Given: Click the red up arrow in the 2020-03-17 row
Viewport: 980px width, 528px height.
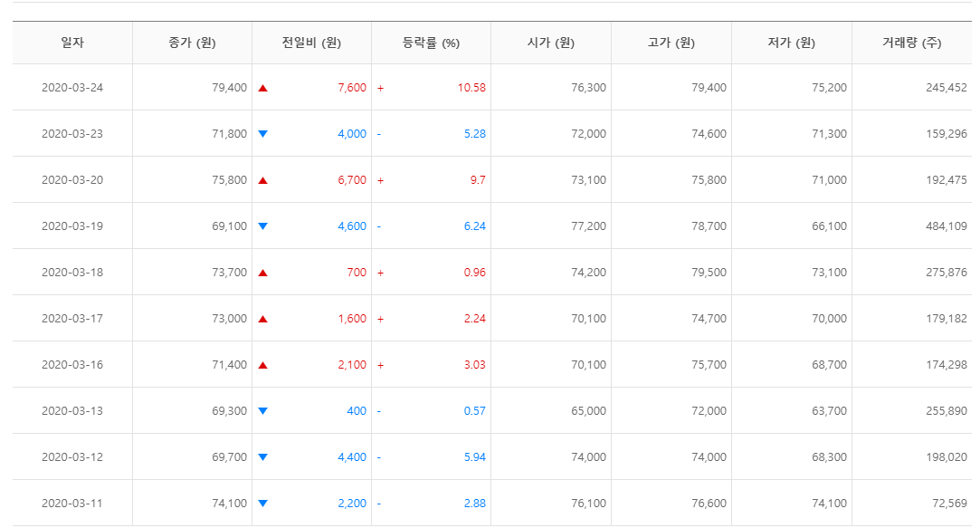Looking at the screenshot, I should tap(263, 319).
